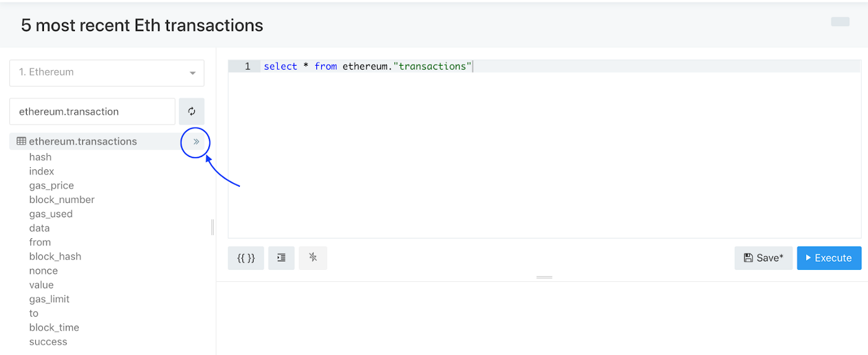Screen dimensions: 868x355
Task: Format the query with the indent icon
Action: click(x=281, y=258)
